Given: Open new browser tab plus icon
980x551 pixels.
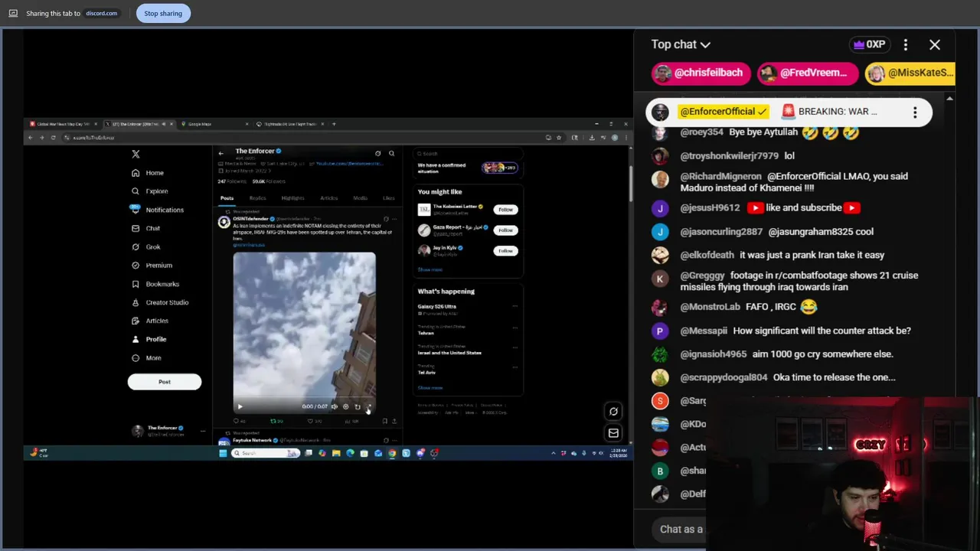Looking at the screenshot, I should tap(334, 124).
